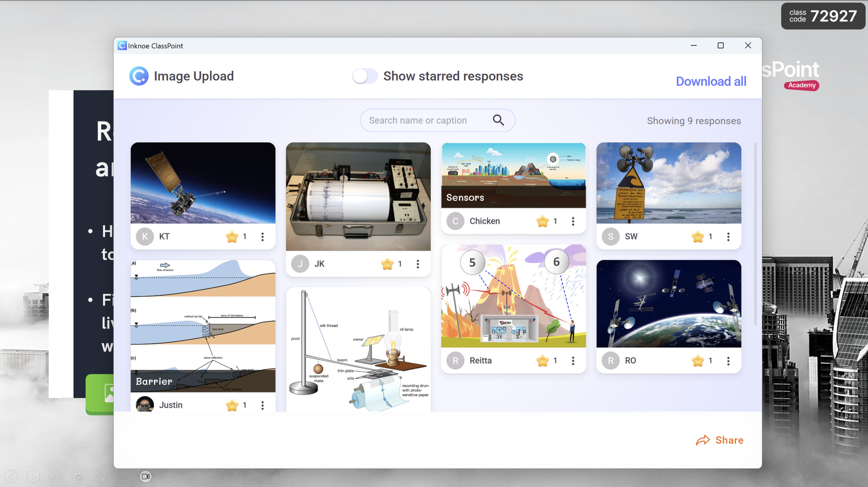The width and height of the screenshot is (868, 487).
Task: Star Chicken's response
Action: point(542,221)
